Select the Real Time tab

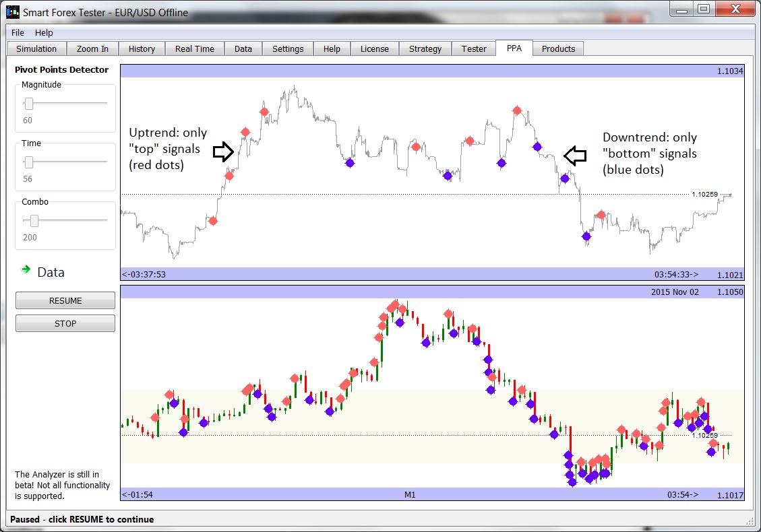(195, 49)
